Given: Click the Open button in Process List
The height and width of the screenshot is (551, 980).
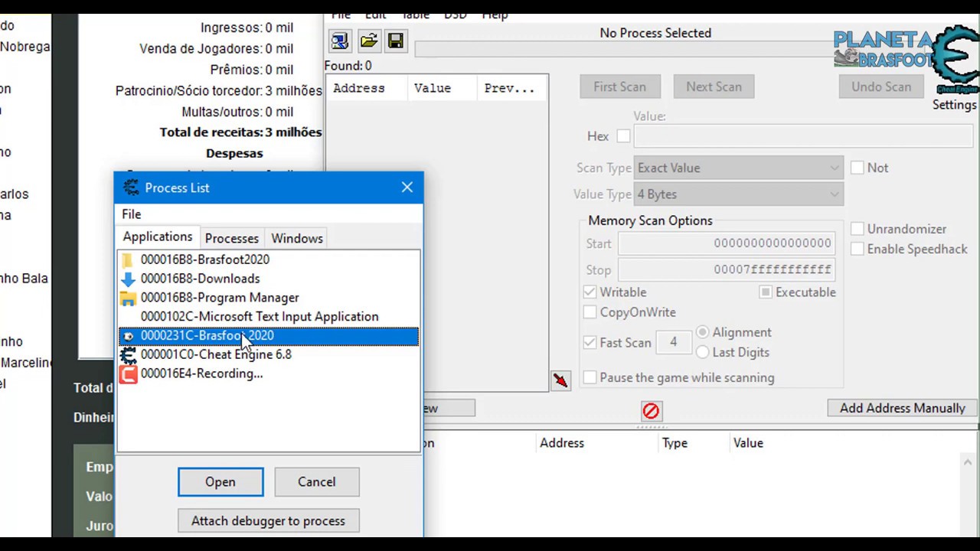Looking at the screenshot, I should pyautogui.click(x=220, y=482).
